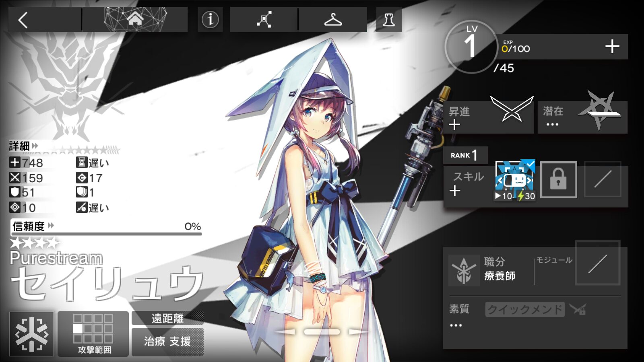View the 攻撃範囲 attack range grid
The width and height of the screenshot is (644, 362).
tap(93, 334)
